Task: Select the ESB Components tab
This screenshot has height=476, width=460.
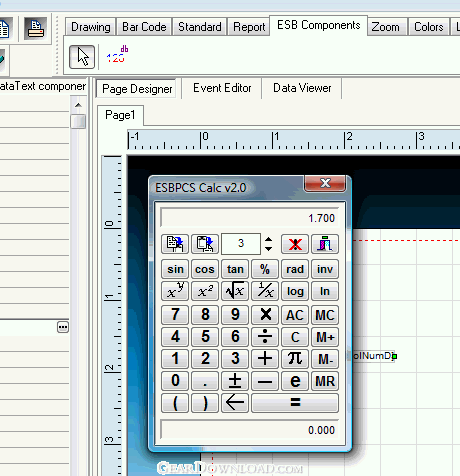Action: (318, 25)
